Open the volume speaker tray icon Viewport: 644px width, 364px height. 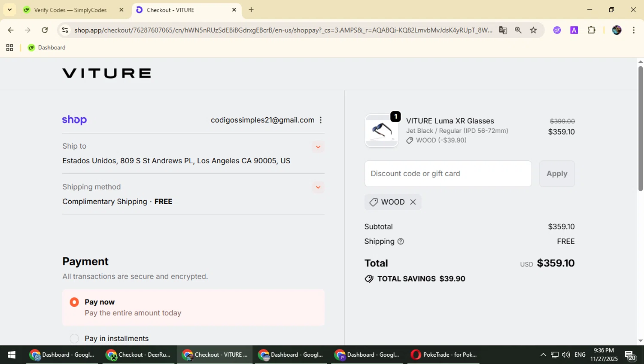566,355
